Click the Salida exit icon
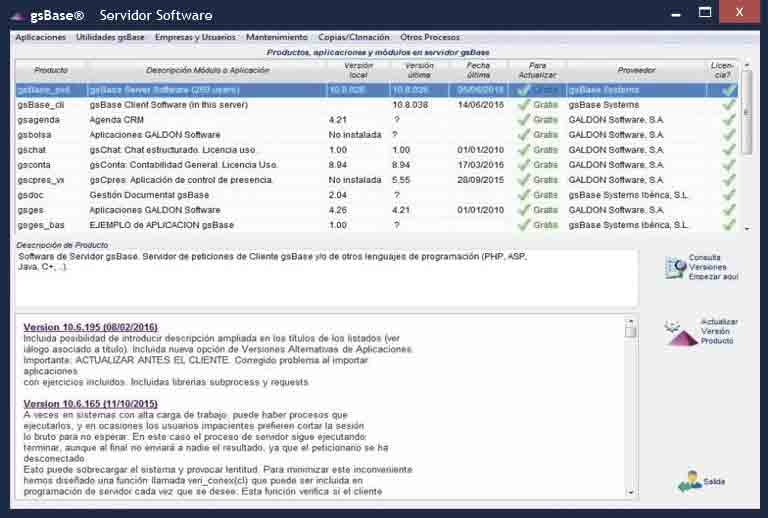The width and height of the screenshot is (768, 518). (690, 481)
